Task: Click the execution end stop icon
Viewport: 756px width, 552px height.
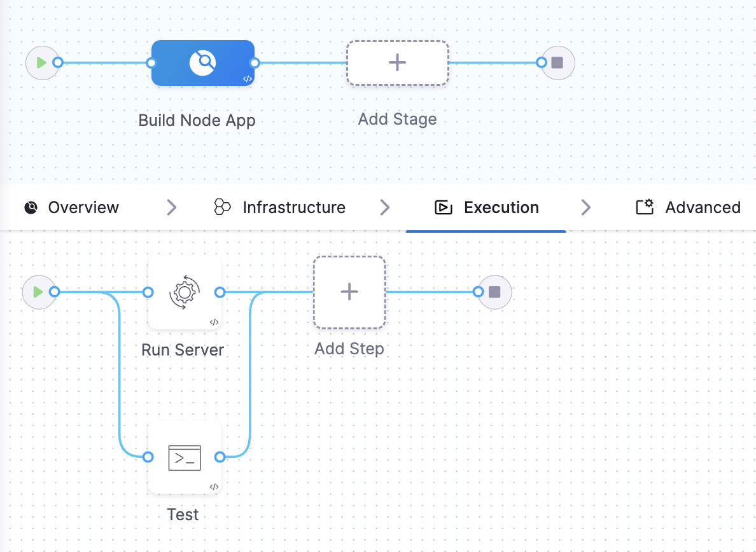Action: click(494, 292)
